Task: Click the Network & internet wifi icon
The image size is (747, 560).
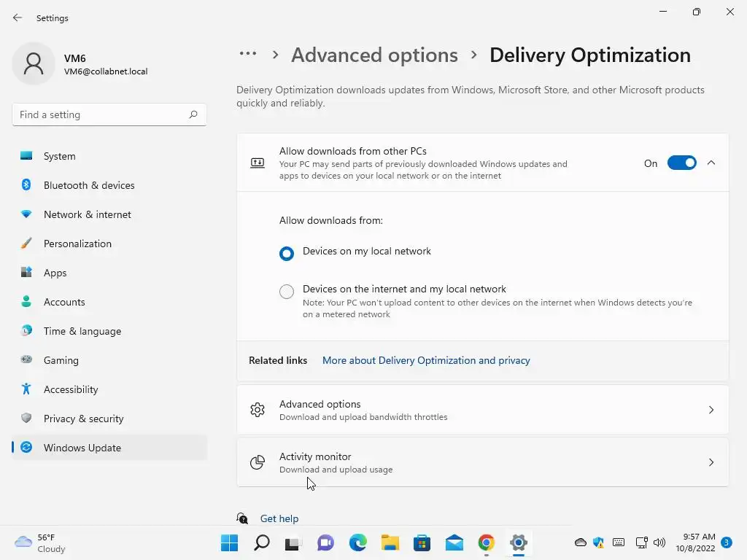Action: pos(26,214)
